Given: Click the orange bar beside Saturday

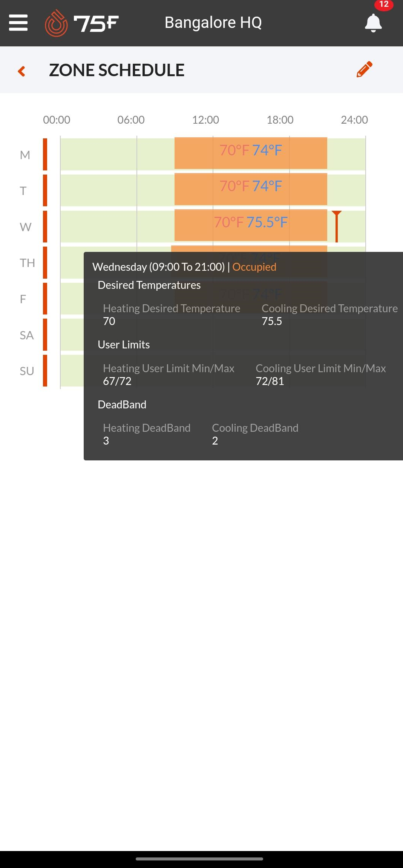Looking at the screenshot, I should pos(45,334).
